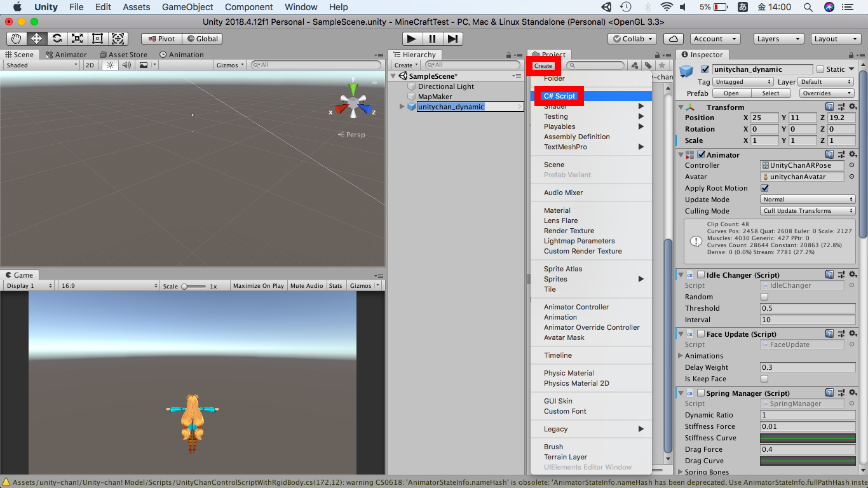Toggle scene lighting sun icon

(111, 65)
